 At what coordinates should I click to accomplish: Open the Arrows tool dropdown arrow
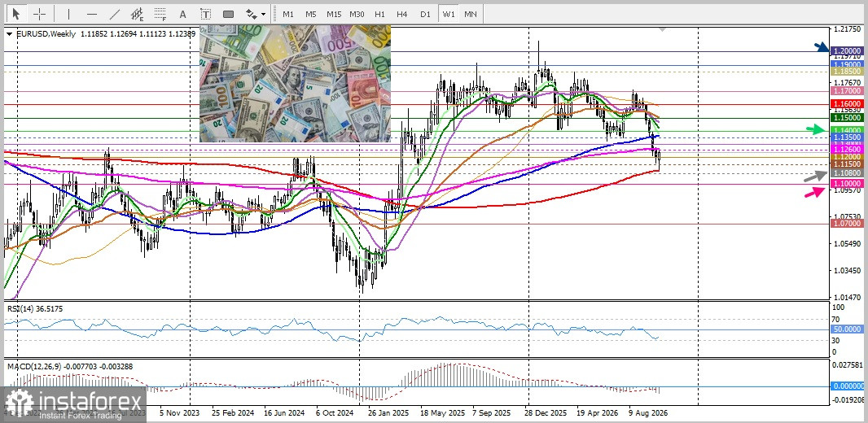264,14
